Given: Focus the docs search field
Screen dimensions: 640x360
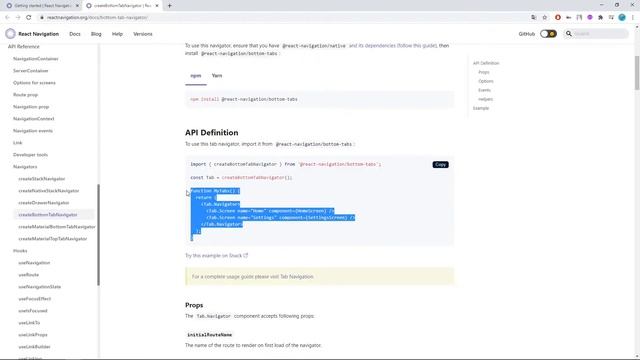Looking at the screenshot, I should [597, 33].
